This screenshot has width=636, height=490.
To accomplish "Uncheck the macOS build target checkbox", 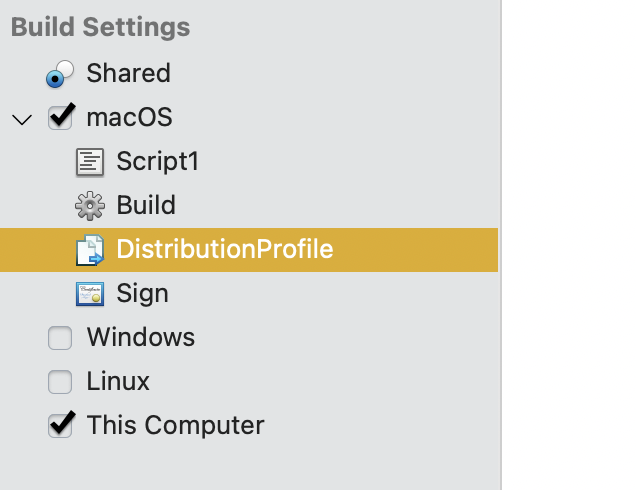I will pyautogui.click(x=60, y=118).
